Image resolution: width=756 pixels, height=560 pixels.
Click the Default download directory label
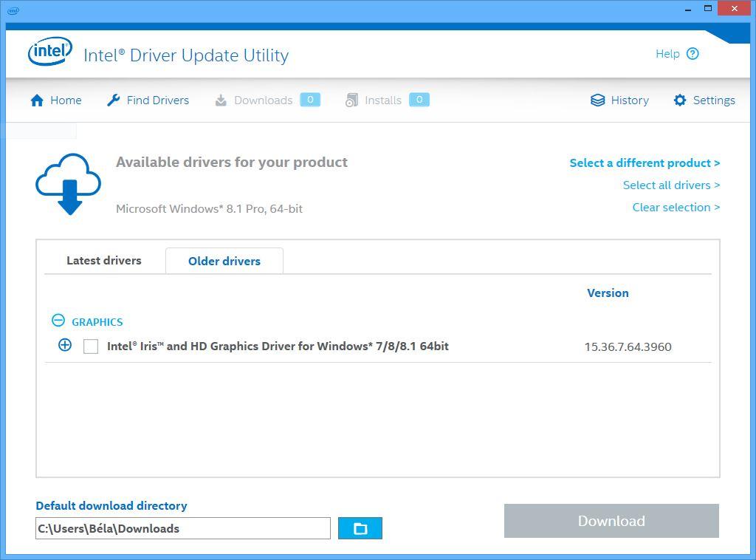(111, 505)
